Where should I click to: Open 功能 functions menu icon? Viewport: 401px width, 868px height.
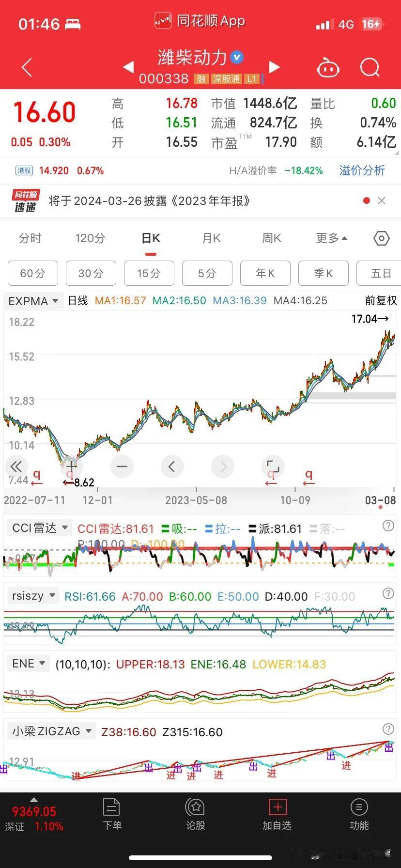[359, 815]
